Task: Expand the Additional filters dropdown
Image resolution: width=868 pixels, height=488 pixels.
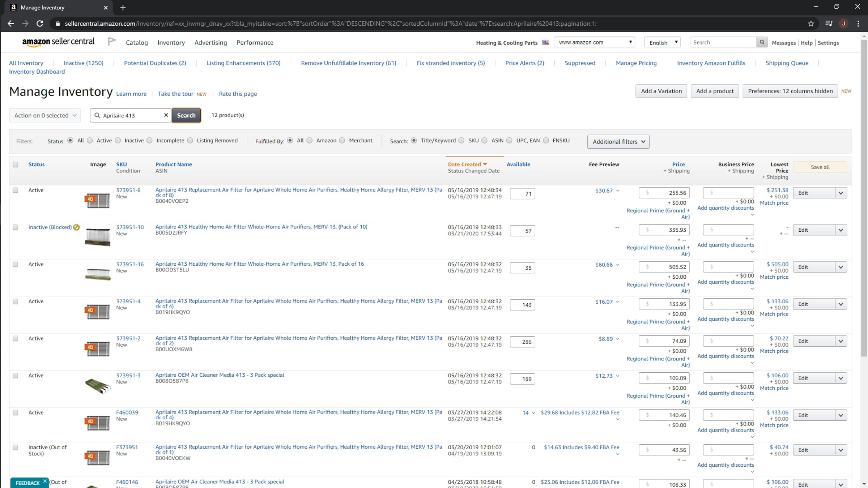Action: tap(618, 142)
